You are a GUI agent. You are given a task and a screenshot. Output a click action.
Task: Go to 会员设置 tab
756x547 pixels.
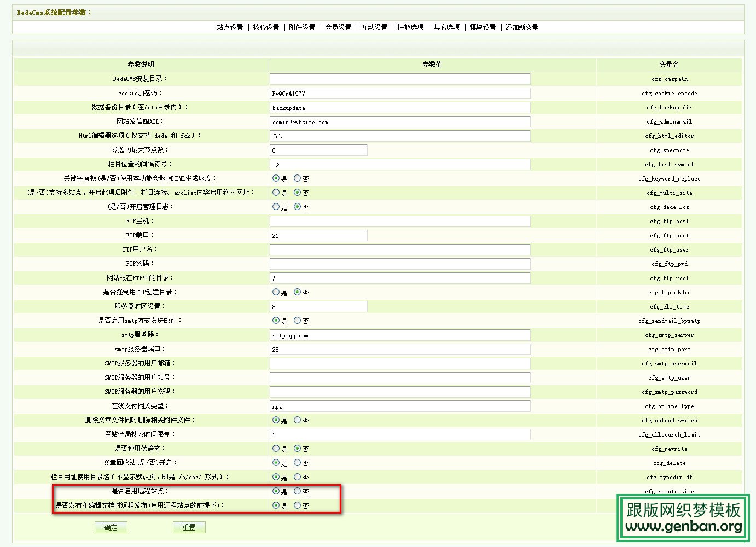coord(338,27)
